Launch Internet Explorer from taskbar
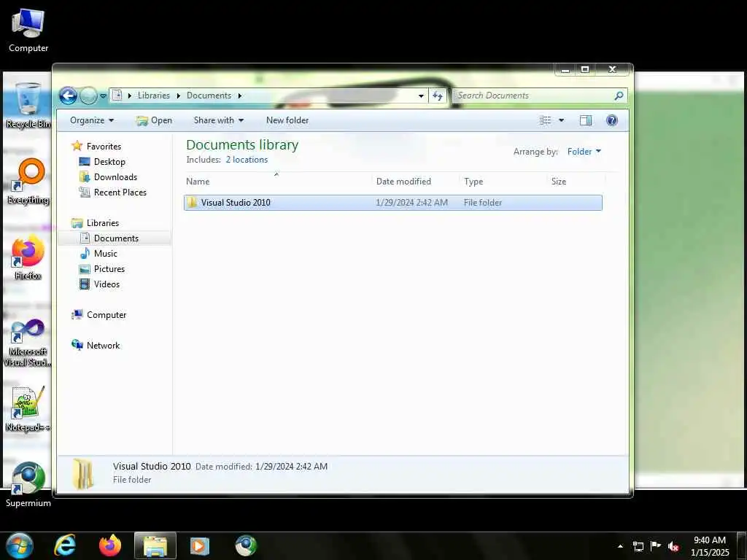Screen dimensions: 747x560 click(x=64, y=545)
